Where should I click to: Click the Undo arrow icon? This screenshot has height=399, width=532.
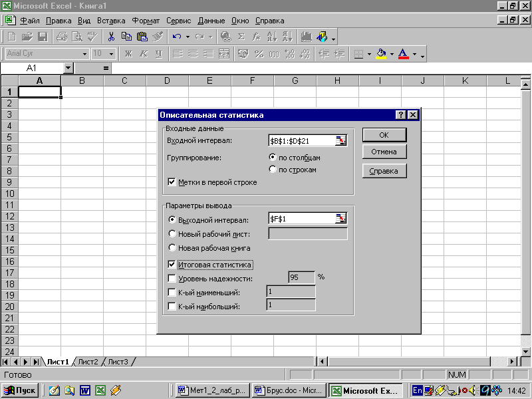point(177,37)
